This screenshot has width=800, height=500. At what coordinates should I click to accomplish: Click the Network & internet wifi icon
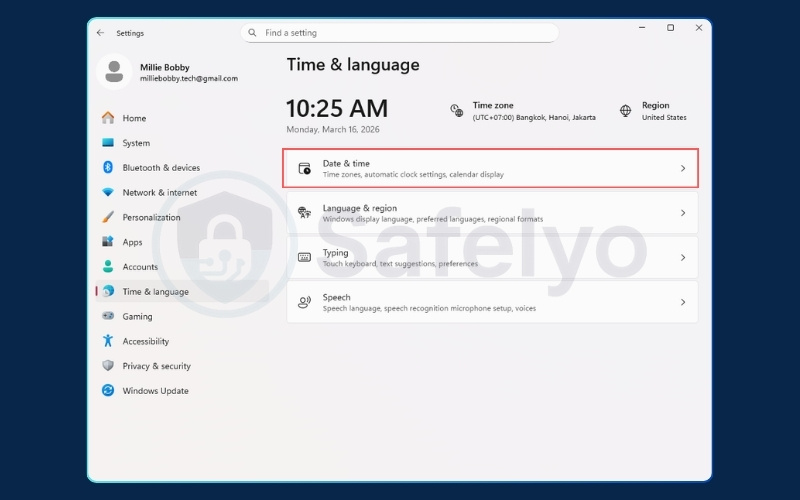coord(108,192)
